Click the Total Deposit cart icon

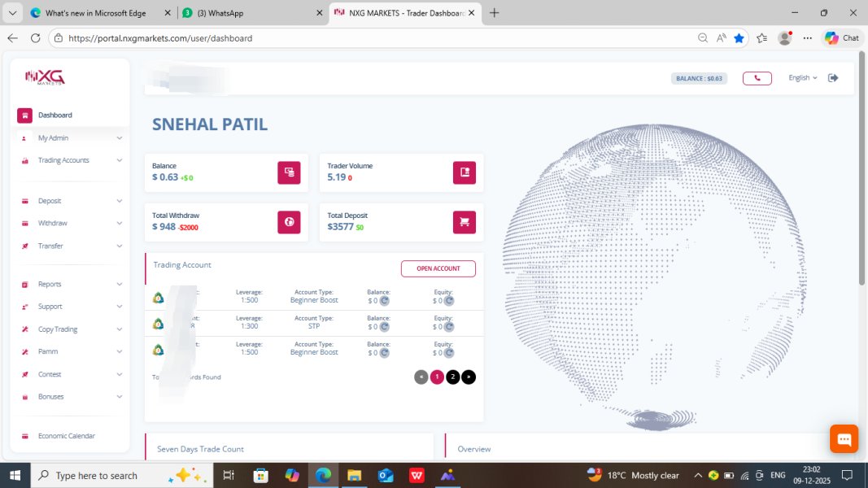click(464, 222)
